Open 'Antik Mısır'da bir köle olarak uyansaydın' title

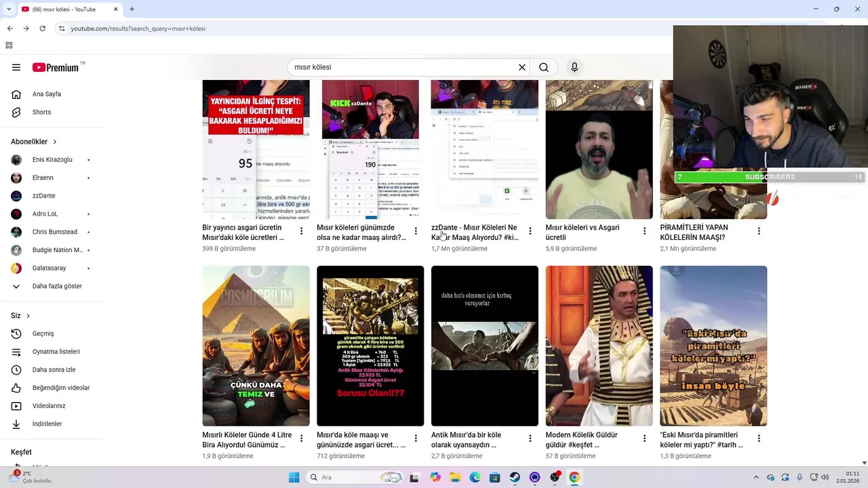[x=466, y=440]
